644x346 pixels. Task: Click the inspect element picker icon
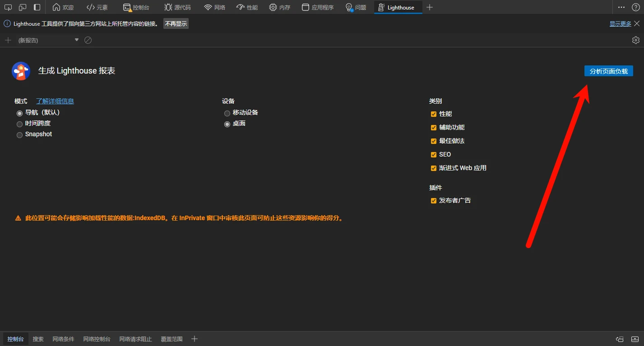8,7
